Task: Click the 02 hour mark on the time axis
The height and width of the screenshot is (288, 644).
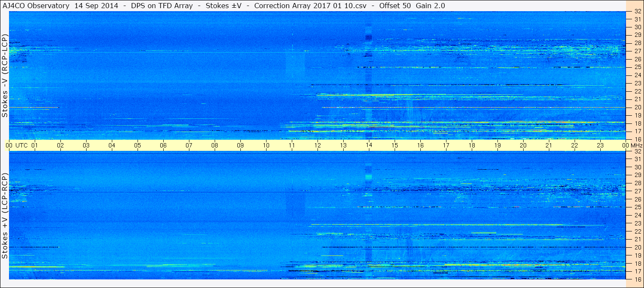Action: pos(60,145)
